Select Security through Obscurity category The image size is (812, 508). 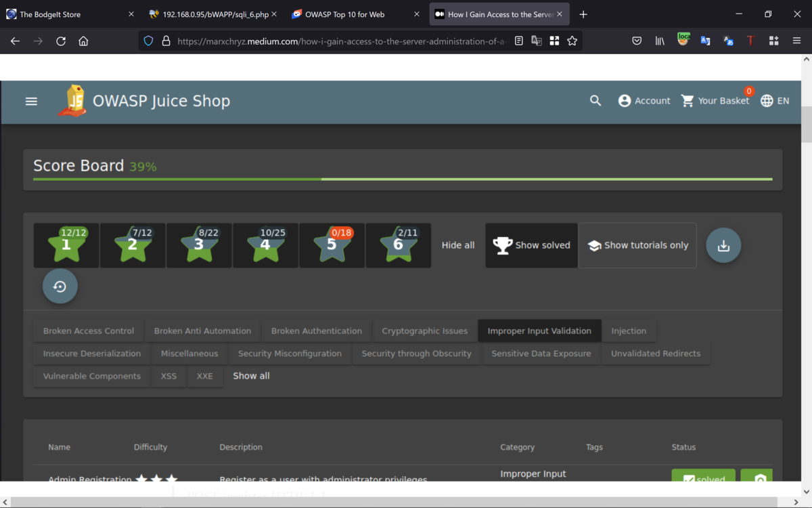pos(417,354)
